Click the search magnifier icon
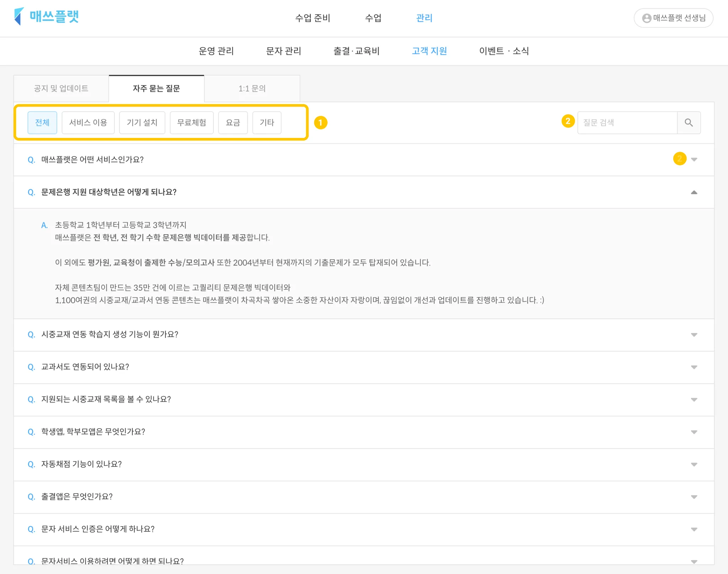The width and height of the screenshot is (728, 574). (x=689, y=123)
